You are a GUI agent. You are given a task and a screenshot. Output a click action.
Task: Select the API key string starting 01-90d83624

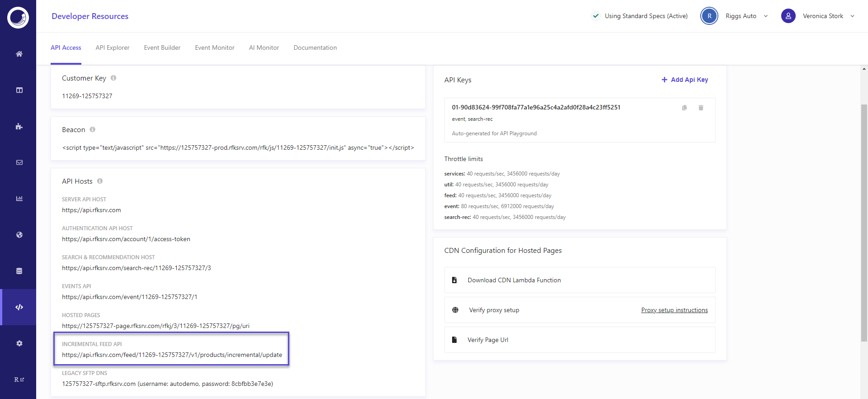536,107
